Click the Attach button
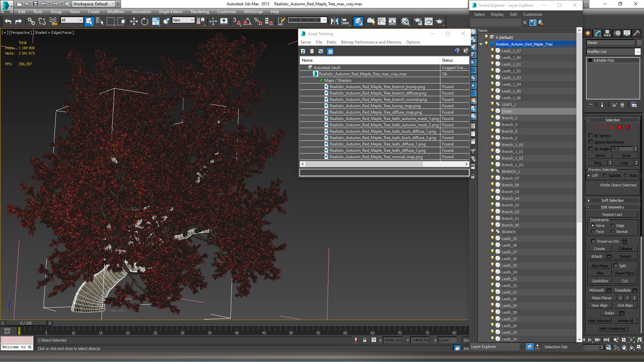 tap(597, 256)
